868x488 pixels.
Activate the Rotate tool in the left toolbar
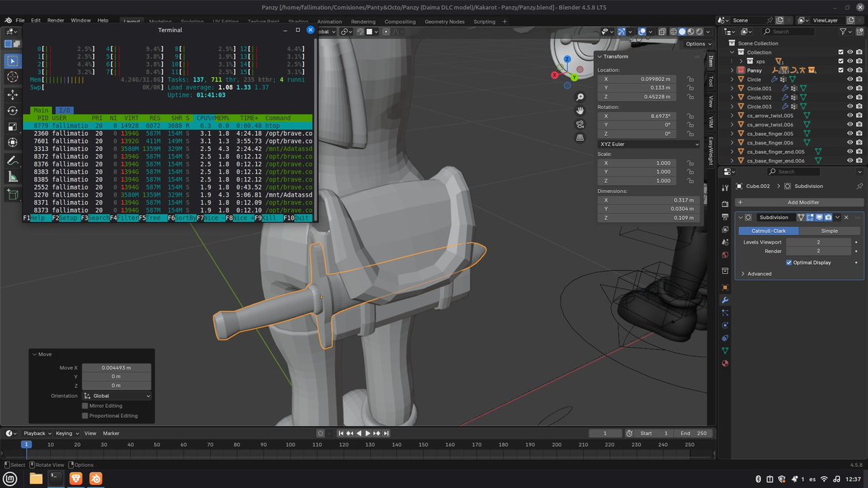tap(12, 111)
